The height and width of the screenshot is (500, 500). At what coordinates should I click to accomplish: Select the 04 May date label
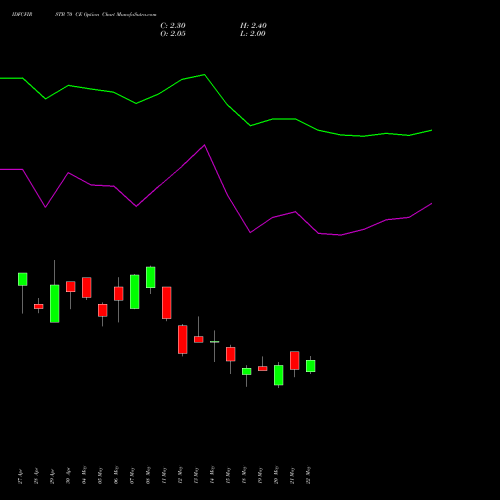click(x=84, y=475)
